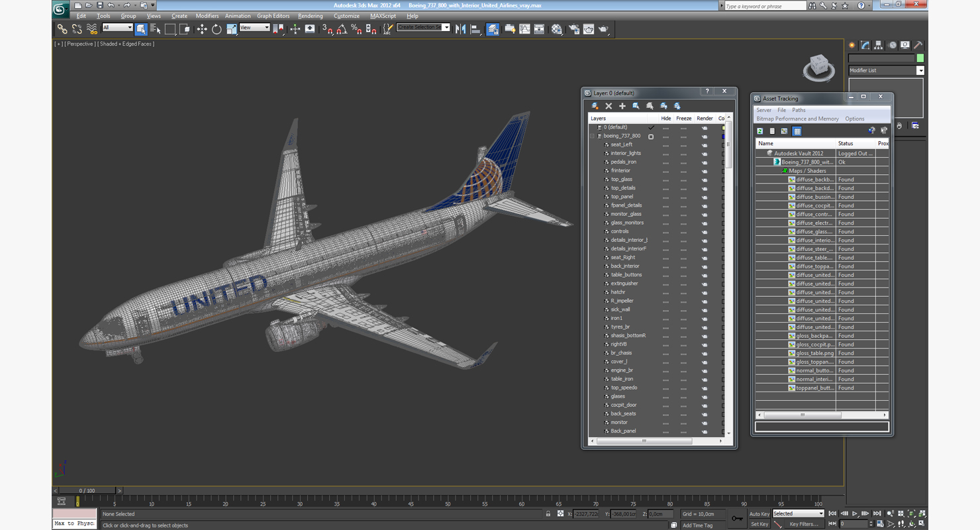
Task: Open the Material Editor icon
Action: [x=557, y=28]
